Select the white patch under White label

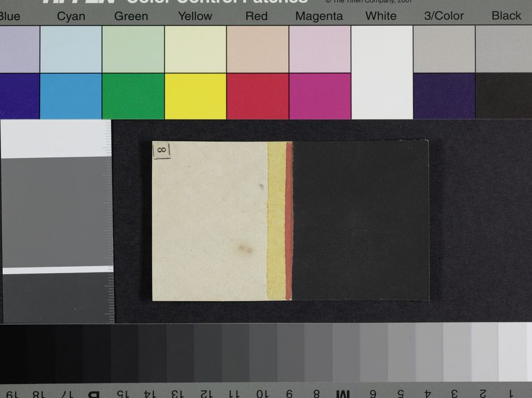pos(382,72)
